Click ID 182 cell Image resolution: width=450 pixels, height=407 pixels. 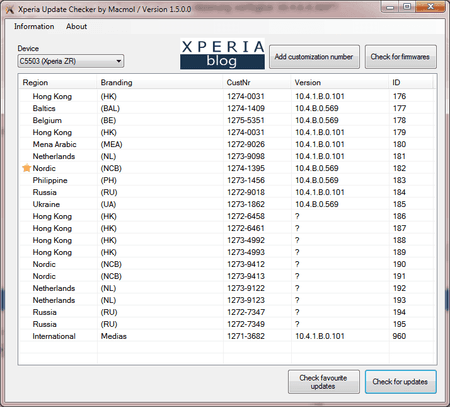click(399, 168)
